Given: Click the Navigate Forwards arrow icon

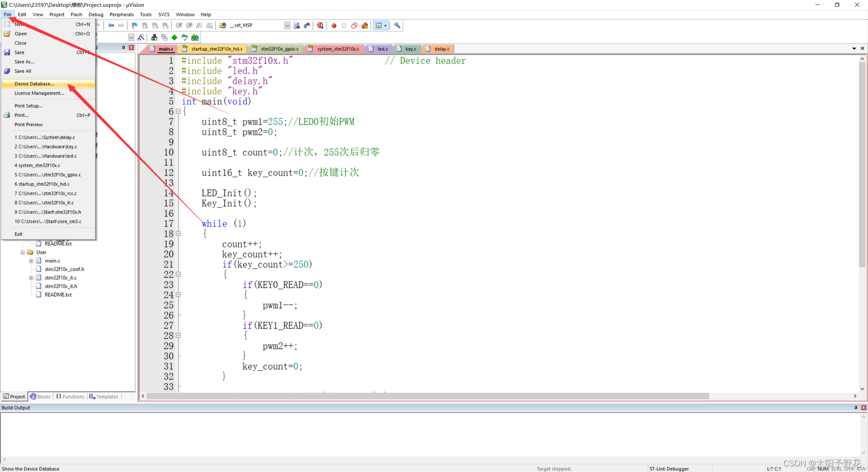Looking at the screenshot, I should pyautogui.click(x=121, y=25).
